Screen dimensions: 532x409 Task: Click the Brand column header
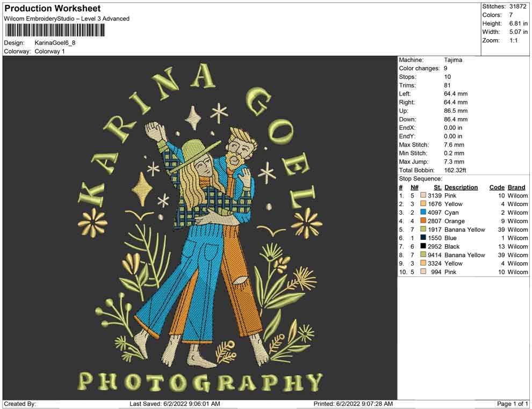click(516, 187)
